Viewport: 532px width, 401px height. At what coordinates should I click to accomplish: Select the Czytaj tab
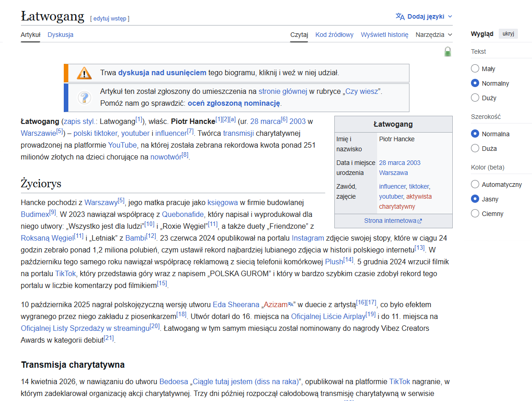point(299,35)
